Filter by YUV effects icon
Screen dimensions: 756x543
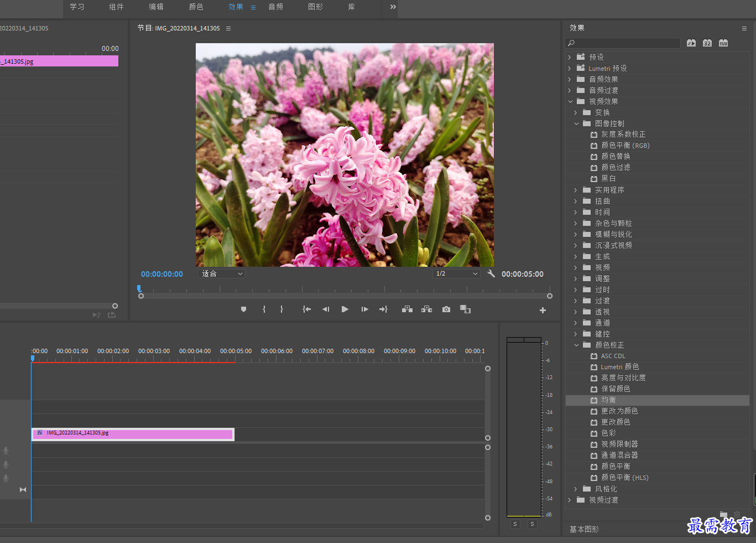point(723,43)
